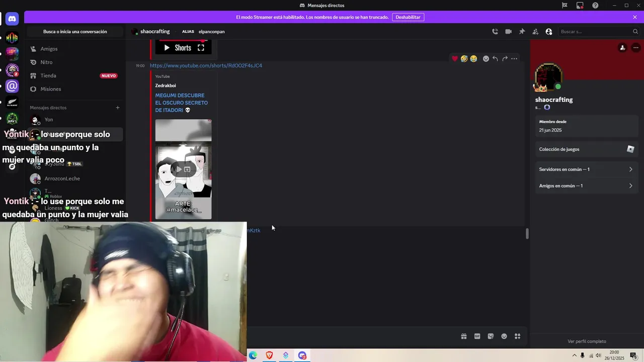
Task: Open MEGUMI DESCUBRE EL OSCURO SECRETO video title
Action: tap(182, 103)
